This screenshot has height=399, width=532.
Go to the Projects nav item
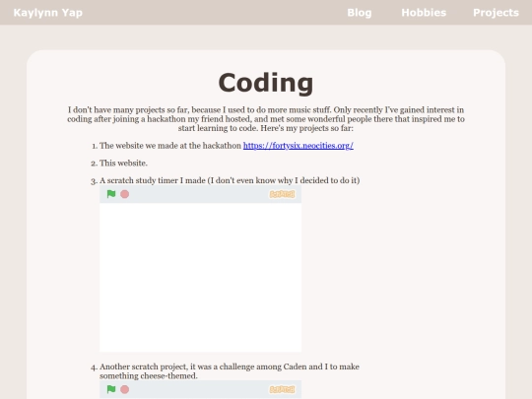pyautogui.click(x=496, y=13)
